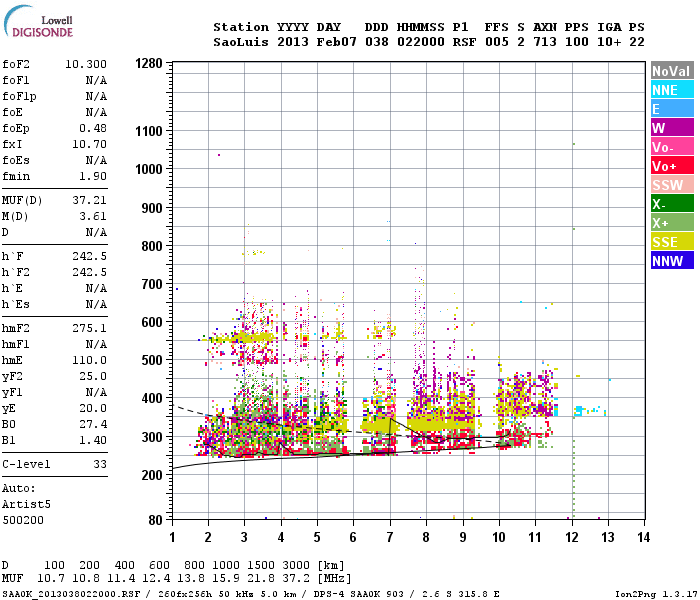Click the 1280 km y-axis label
Image resolution: width=700 pixels, height=600 pixels.
click(x=149, y=64)
